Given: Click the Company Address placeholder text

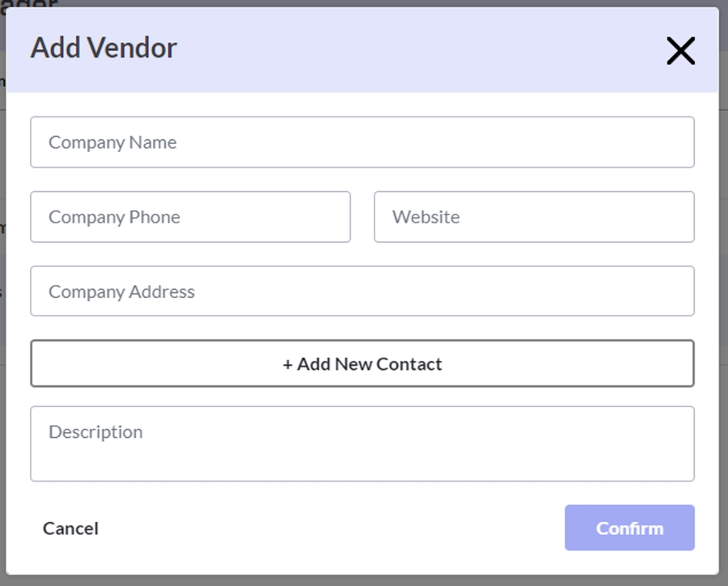Looking at the screenshot, I should click(121, 291).
